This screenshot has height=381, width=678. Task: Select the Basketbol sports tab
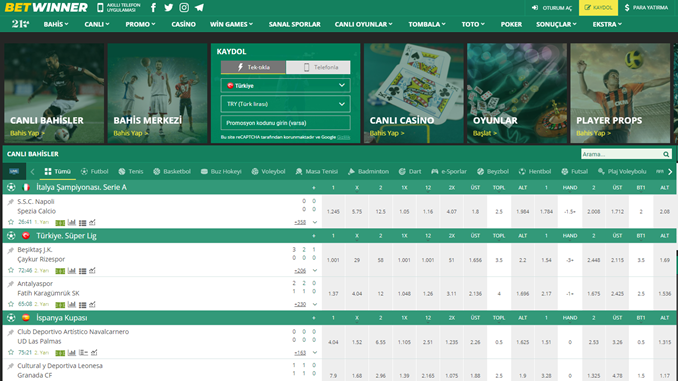click(x=172, y=172)
